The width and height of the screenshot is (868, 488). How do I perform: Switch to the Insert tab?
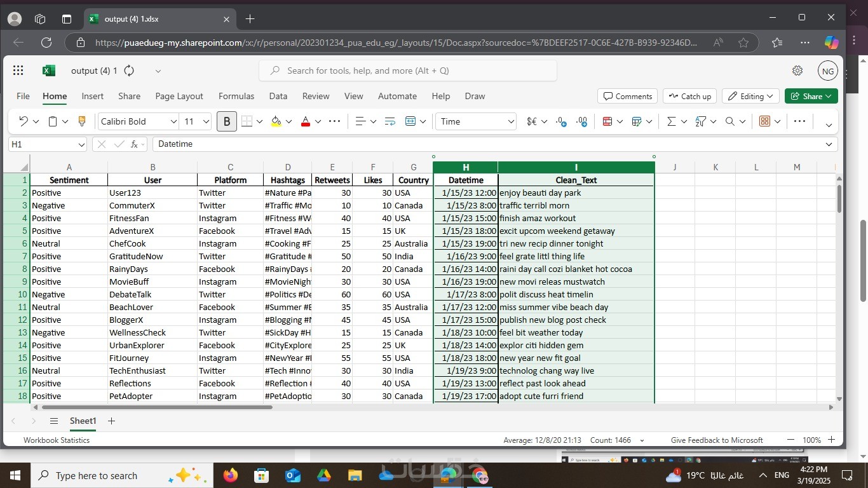[92, 96]
